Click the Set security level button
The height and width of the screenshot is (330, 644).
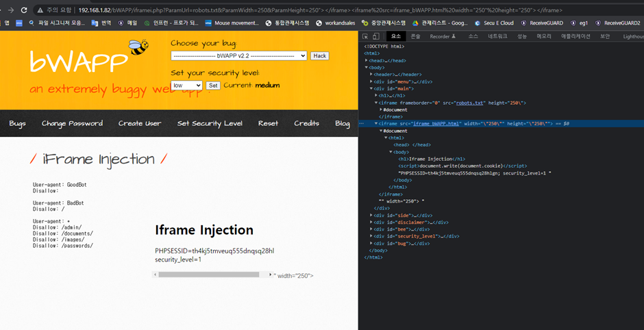pyautogui.click(x=213, y=86)
